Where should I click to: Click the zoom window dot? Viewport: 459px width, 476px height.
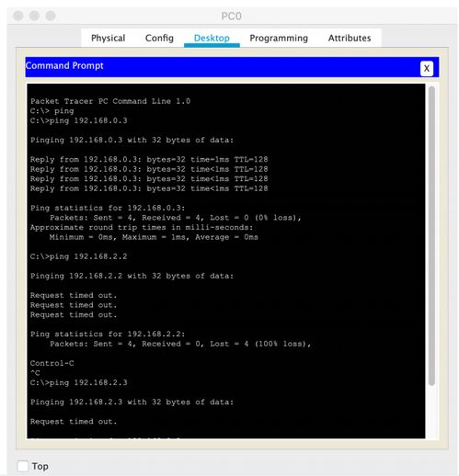pyautogui.click(x=51, y=16)
